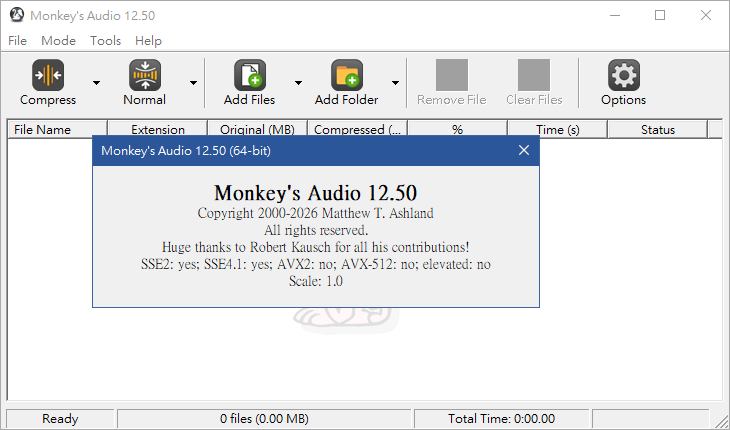Expand the Add Folder dropdown arrow
Image resolution: width=730 pixels, height=430 pixels.
(x=395, y=83)
